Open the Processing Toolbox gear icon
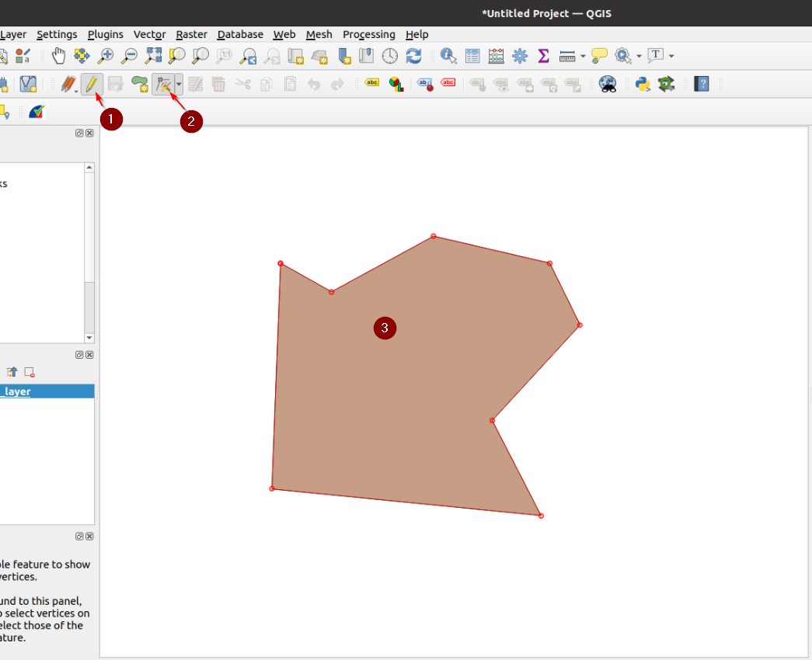The width and height of the screenshot is (812, 660). pyautogui.click(x=520, y=55)
